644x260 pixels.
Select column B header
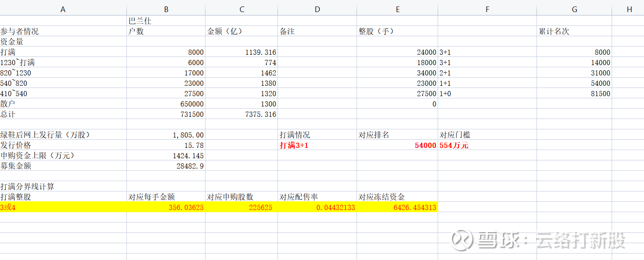[166, 9]
